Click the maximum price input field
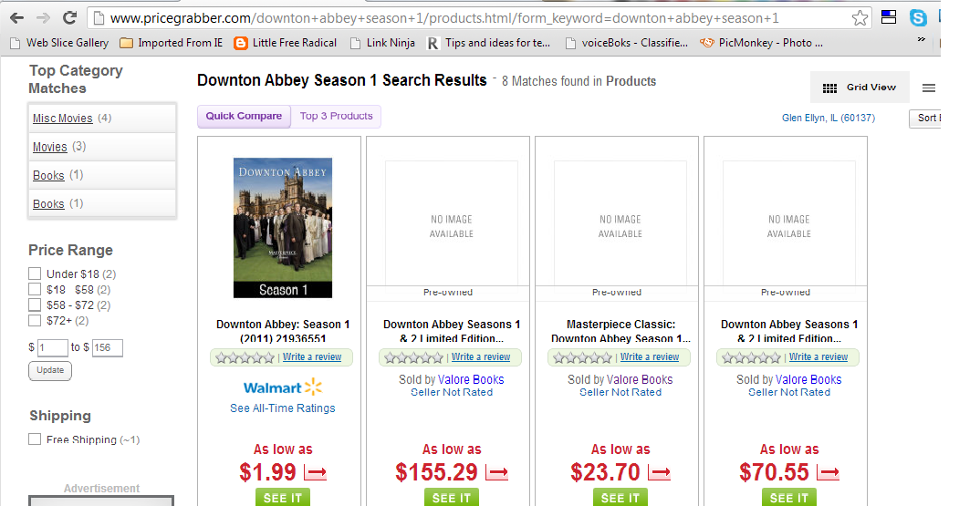Screen dimensions: 980x506 tap(108, 347)
